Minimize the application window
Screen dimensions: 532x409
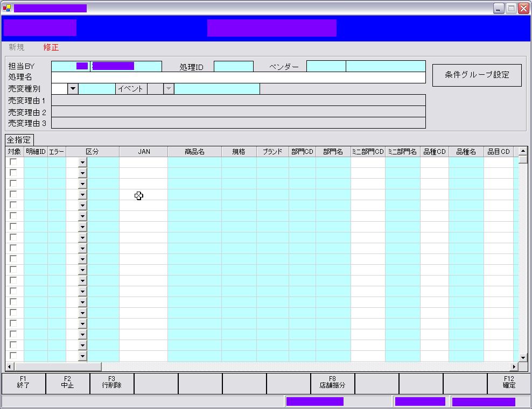[498, 8]
